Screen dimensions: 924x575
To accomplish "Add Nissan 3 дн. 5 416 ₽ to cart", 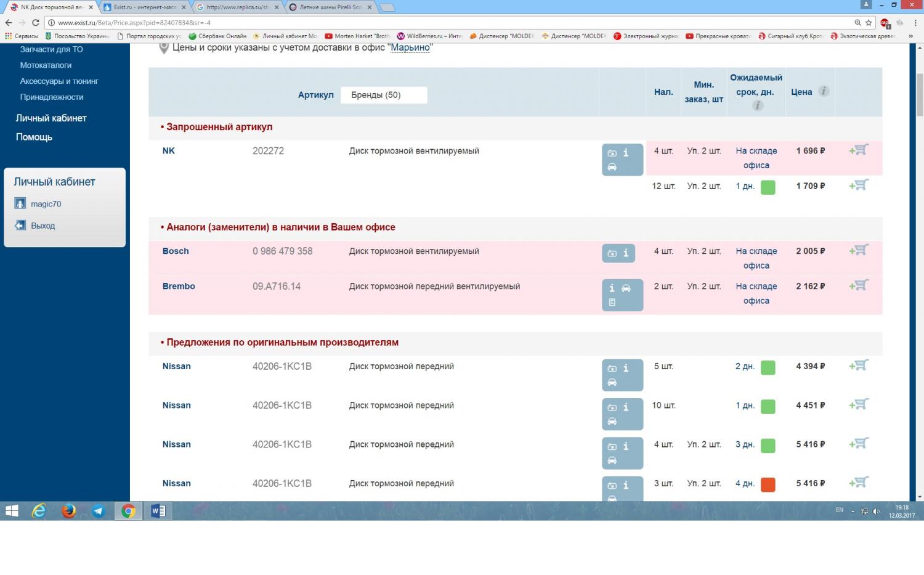I will [x=859, y=443].
